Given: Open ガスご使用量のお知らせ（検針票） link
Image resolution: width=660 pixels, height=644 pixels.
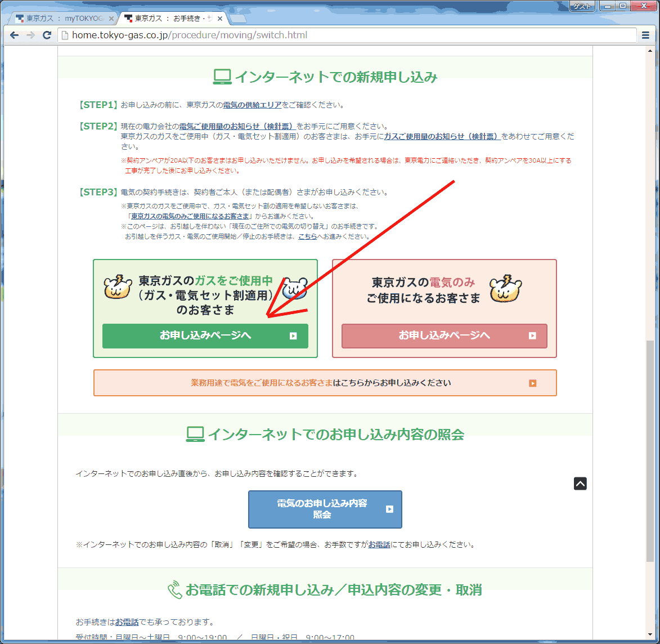Looking at the screenshot, I should pyautogui.click(x=442, y=136).
